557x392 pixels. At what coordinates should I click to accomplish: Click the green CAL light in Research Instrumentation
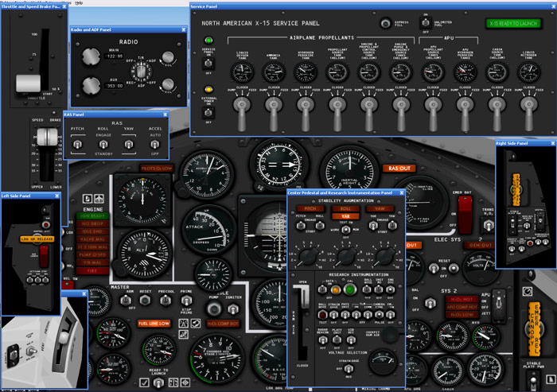pos(349,289)
